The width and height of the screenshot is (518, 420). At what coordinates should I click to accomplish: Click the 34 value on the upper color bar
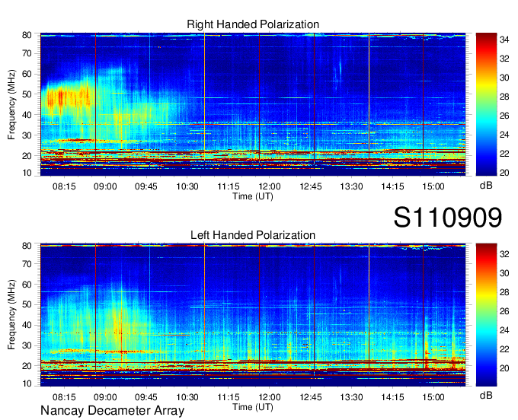pos(504,40)
